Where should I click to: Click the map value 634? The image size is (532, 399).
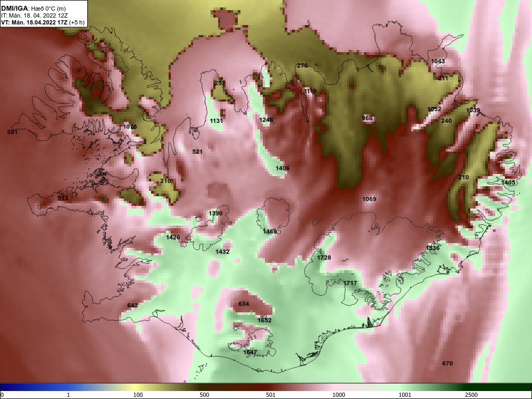pos(244,304)
